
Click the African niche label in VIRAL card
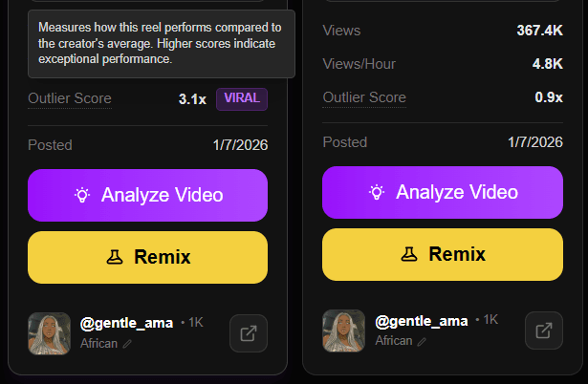tap(99, 344)
